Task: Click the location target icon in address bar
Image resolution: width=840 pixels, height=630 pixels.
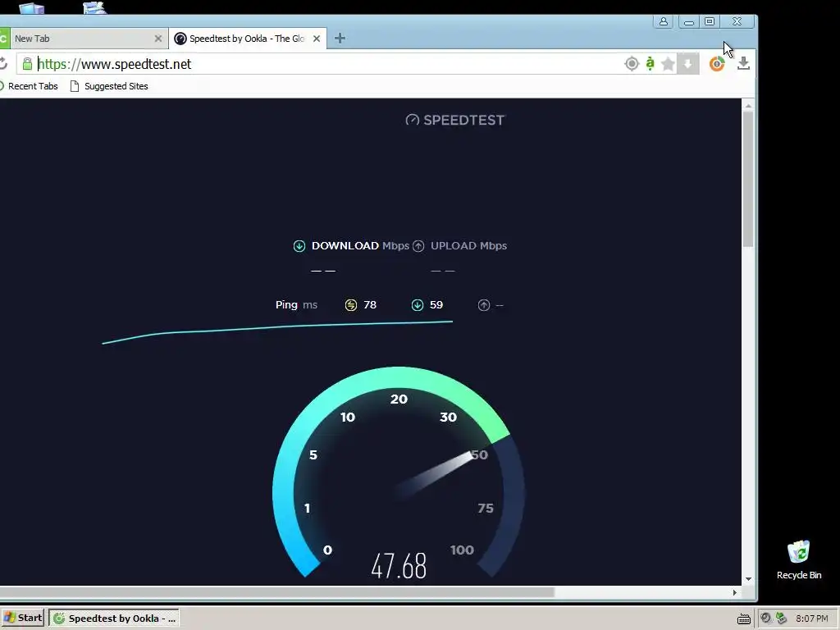Action: click(x=632, y=64)
